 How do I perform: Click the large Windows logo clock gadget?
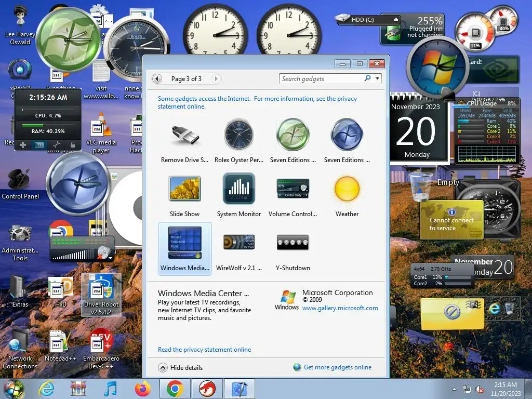437,66
